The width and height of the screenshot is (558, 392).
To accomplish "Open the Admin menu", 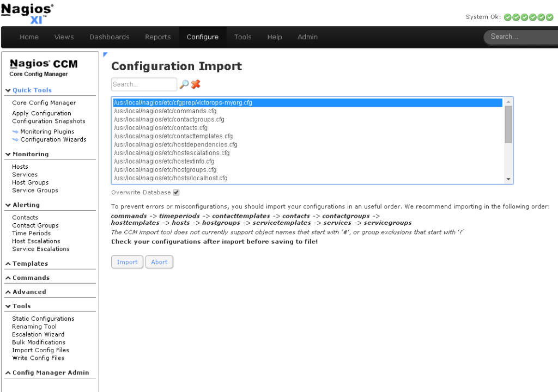I will click(x=307, y=37).
